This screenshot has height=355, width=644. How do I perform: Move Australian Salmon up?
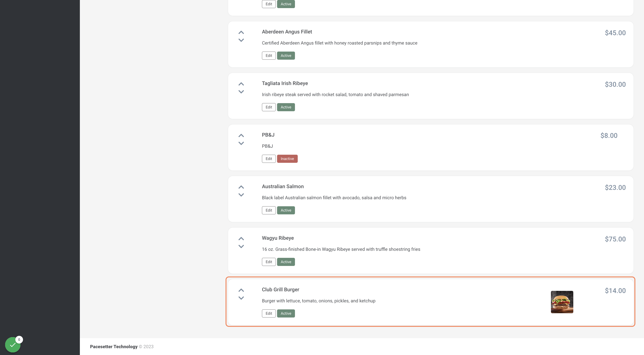[241, 187]
